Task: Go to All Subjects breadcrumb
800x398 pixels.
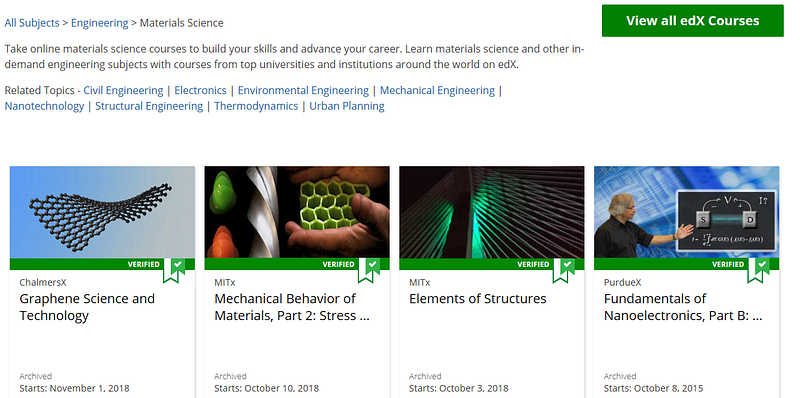Action: [32, 23]
